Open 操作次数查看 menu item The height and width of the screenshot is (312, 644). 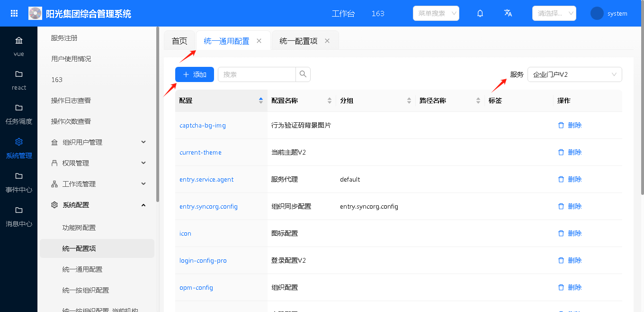(x=71, y=121)
